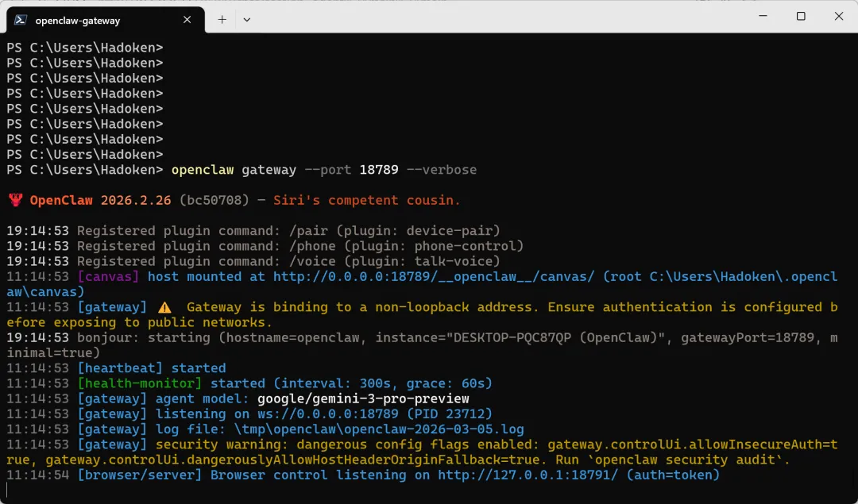Click the '[health-monitor]' log tag
The image size is (858, 504).
coord(140,383)
